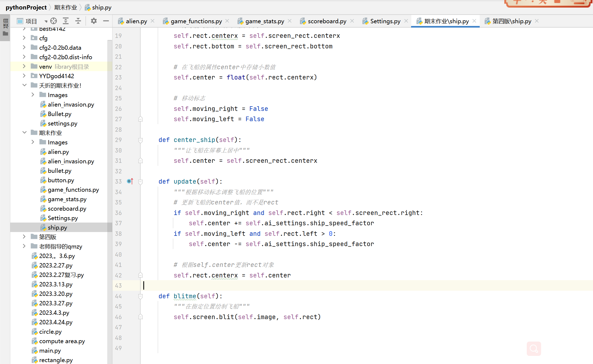Viewport: 593px width, 364px height.
Task: Click the floating search icon at bottom right
Action: pyautogui.click(x=534, y=349)
